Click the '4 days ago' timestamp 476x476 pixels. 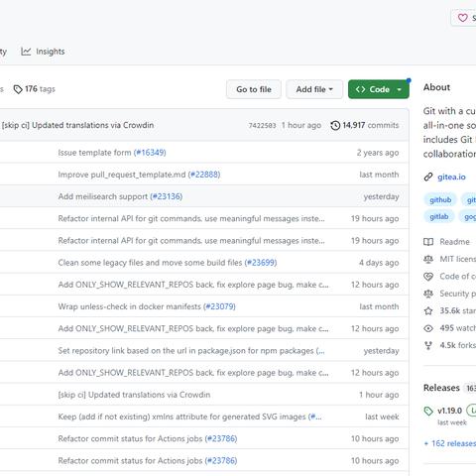point(379,263)
